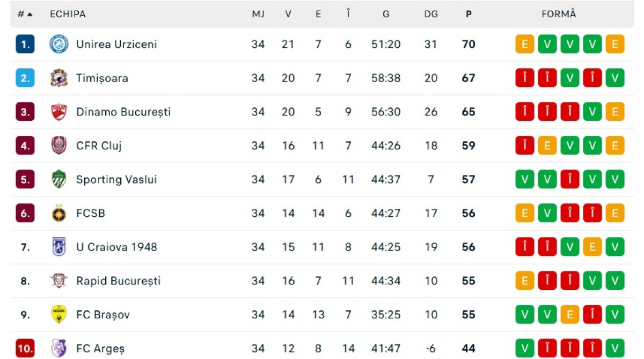
Task: Sort by the DG goal difference header
Action: pos(431,14)
